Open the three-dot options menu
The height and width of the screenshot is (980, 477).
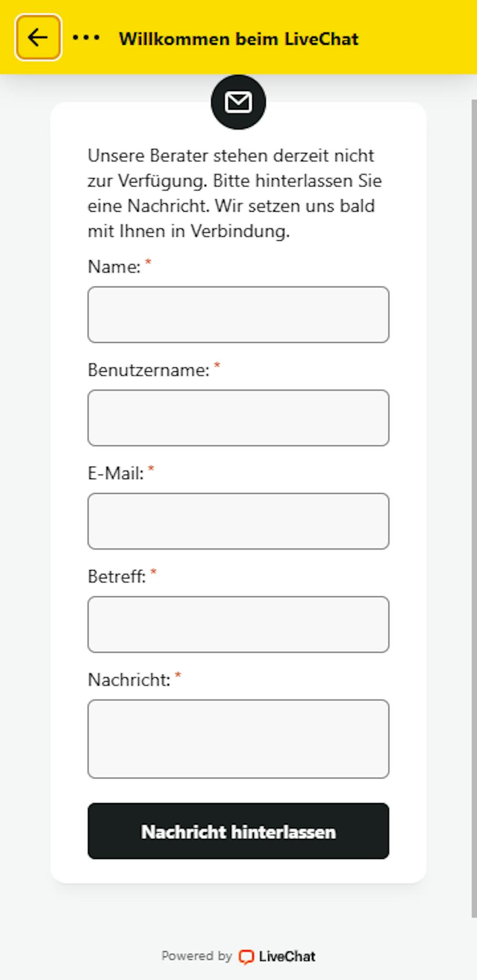click(x=86, y=38)
